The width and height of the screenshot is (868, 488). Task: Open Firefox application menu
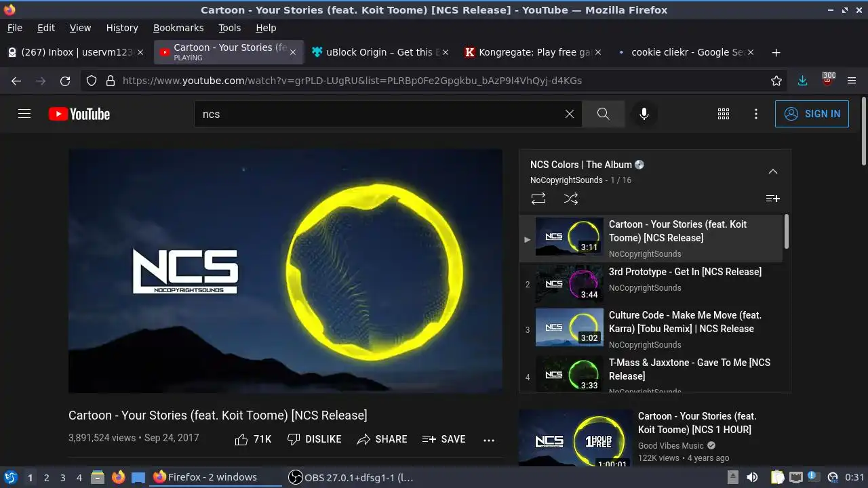click(x=852, y=81)
